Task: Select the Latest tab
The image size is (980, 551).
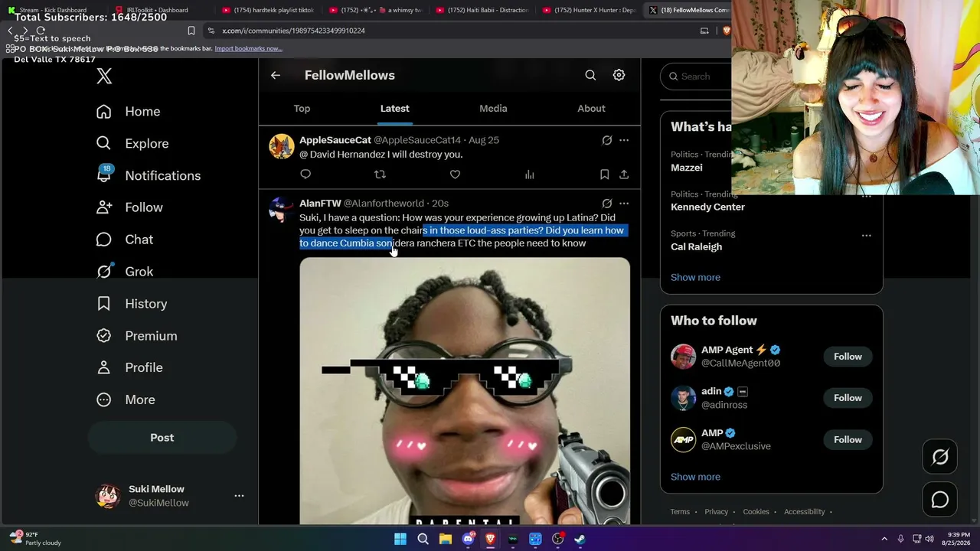Action: click(395, 109)
